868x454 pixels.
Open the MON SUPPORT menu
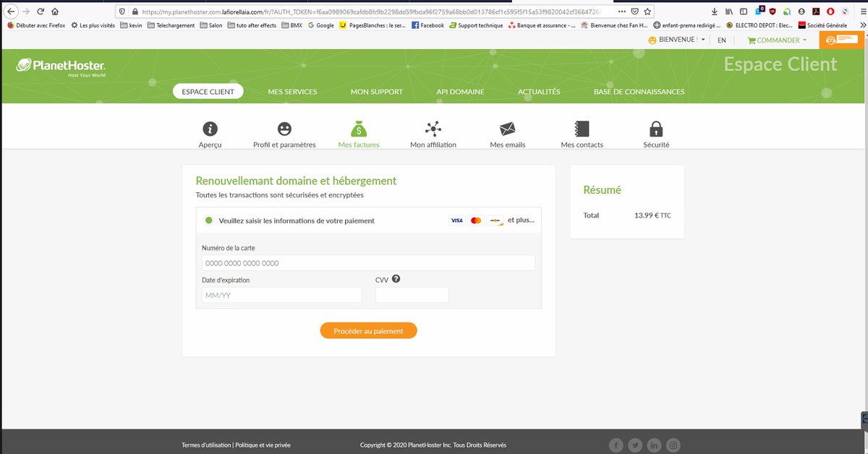377,92
